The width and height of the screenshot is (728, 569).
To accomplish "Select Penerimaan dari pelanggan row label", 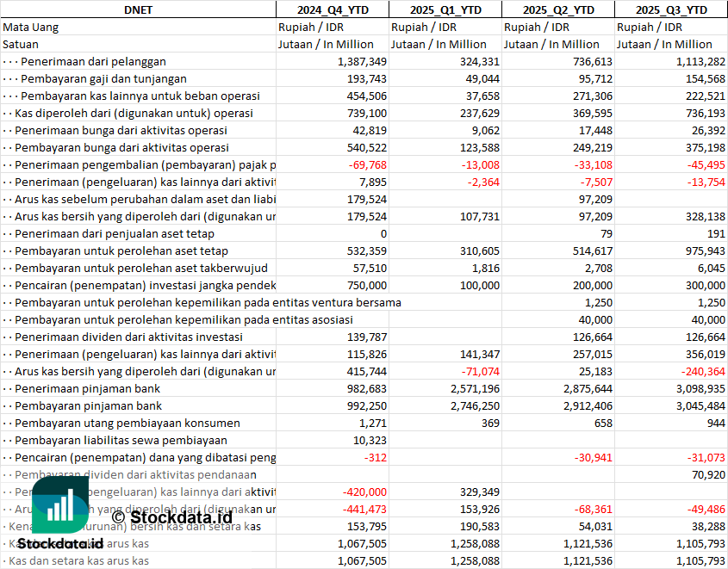I will tap(93, 62).
